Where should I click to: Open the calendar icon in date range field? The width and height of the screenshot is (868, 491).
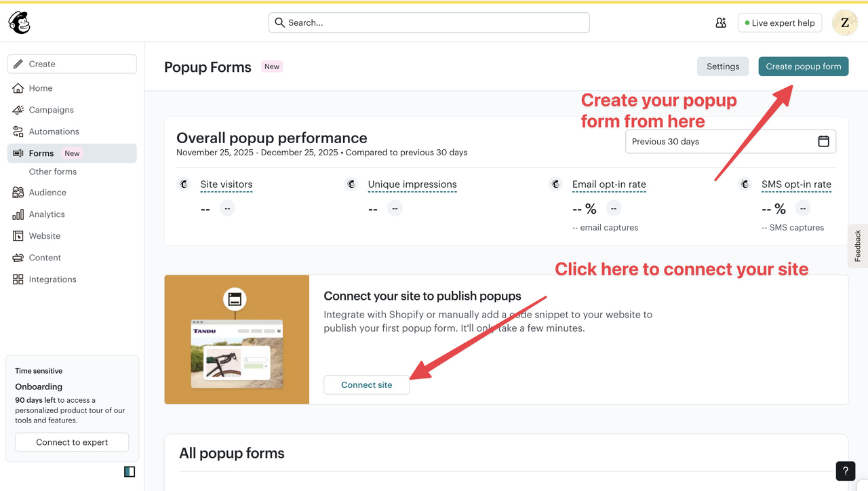point(823,141)
